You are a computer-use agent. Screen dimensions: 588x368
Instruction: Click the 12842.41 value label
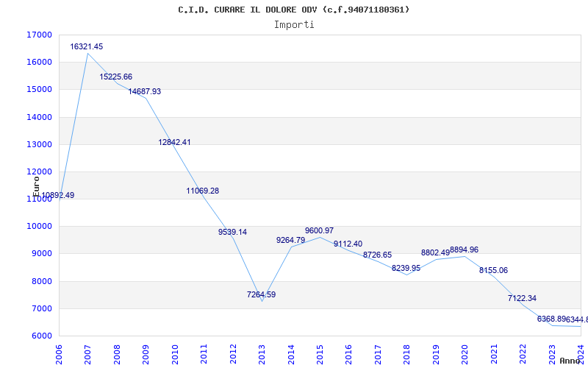pos(174,142)
